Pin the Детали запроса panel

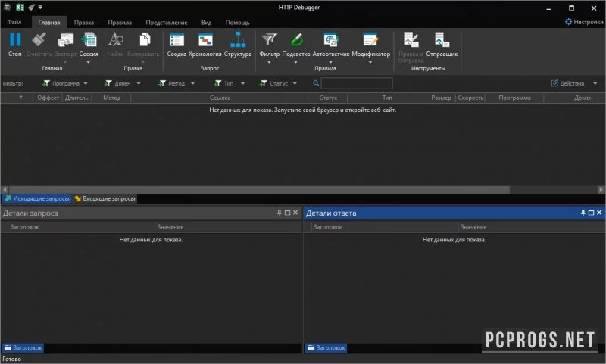[x=279, y=213]
